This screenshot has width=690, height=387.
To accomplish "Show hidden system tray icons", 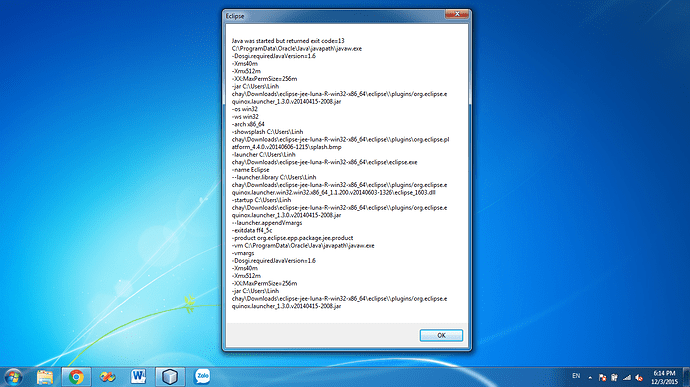I will 590,378.
